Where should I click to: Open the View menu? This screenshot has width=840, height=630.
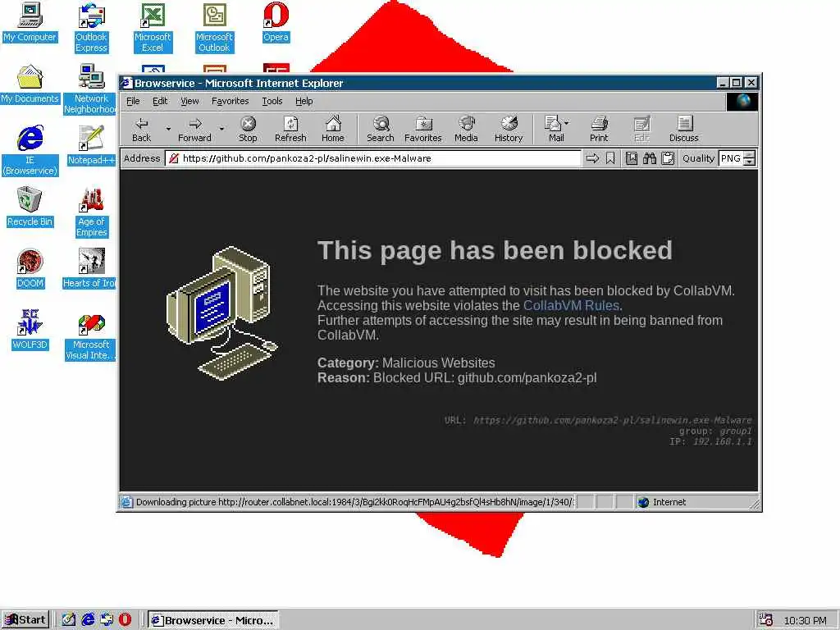[x=189, y=101]
